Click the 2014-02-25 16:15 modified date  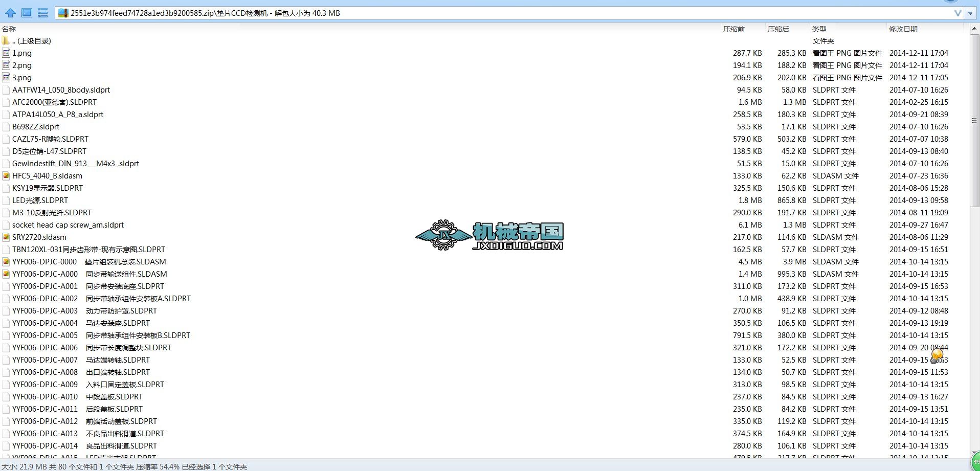point(919,102)
